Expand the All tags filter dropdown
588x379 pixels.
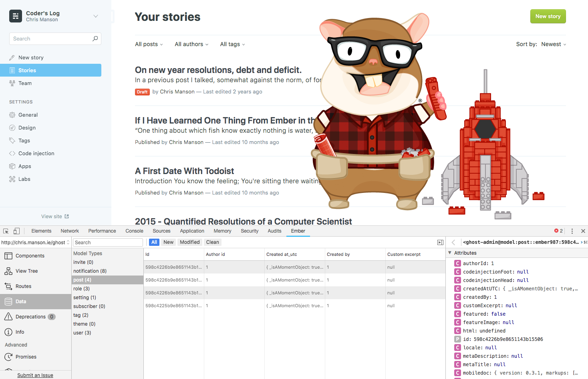click(x=232, y=44)
